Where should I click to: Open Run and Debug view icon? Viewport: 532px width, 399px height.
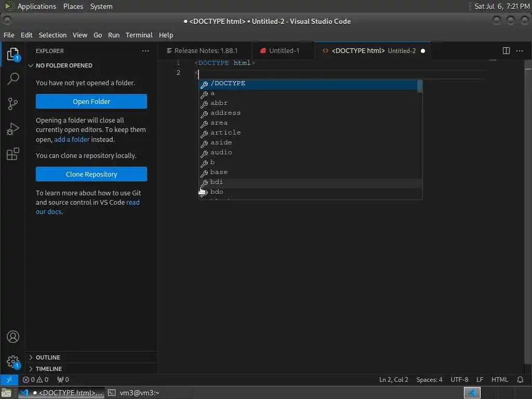point(13,129)
